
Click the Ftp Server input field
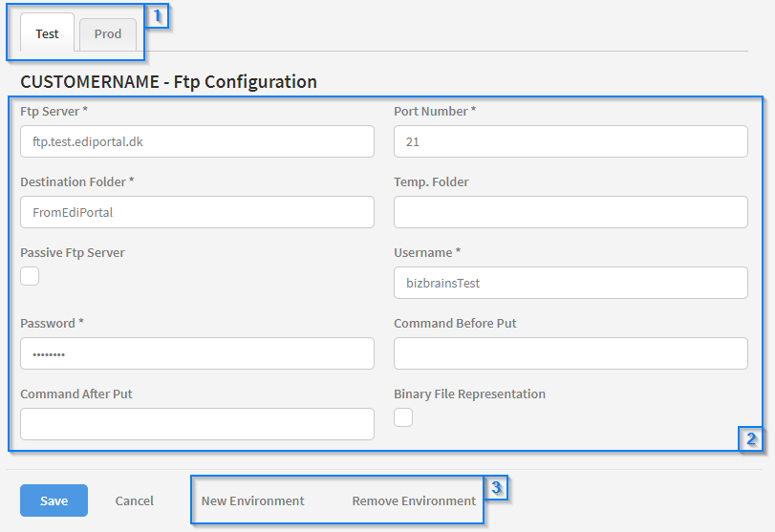pyautogui.click(x=197, y=141)
